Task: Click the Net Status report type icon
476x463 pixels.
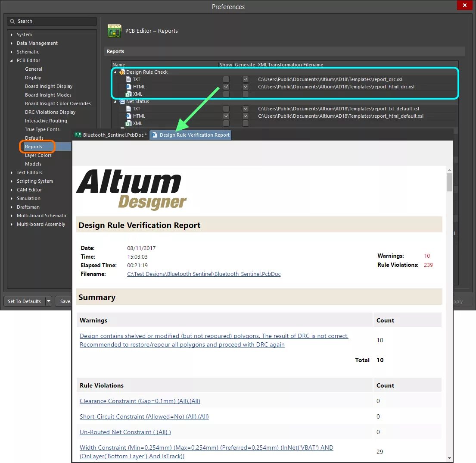Action: click(x=122, y=101)
